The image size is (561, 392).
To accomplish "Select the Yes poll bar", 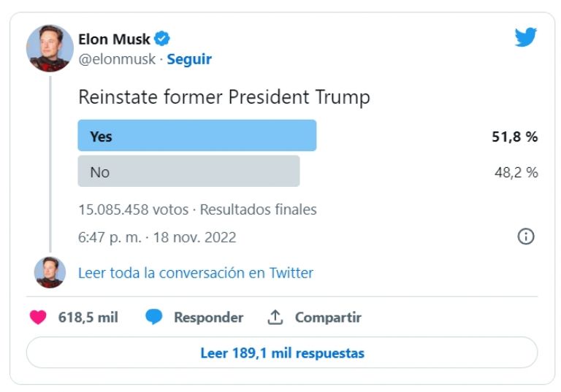I will (x=197, y=136).
